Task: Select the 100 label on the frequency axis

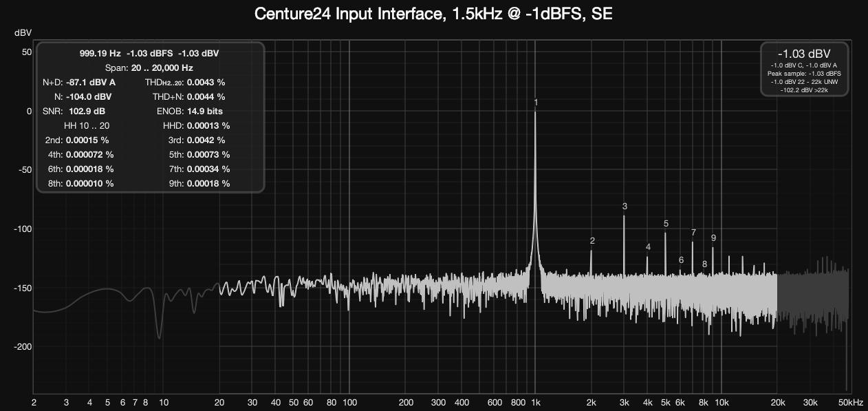Action: click(349, 403)
